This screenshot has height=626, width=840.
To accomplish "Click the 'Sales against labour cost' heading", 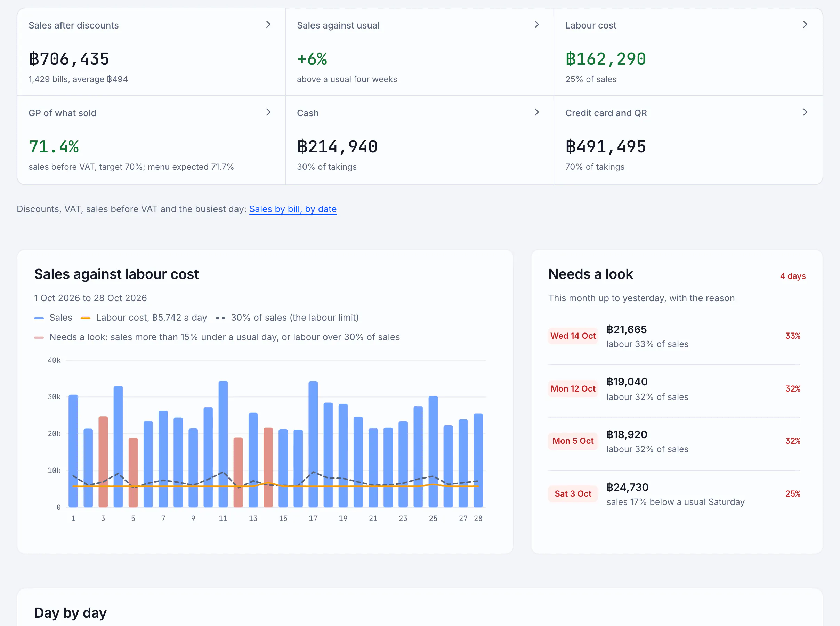I will click(116, 274).
